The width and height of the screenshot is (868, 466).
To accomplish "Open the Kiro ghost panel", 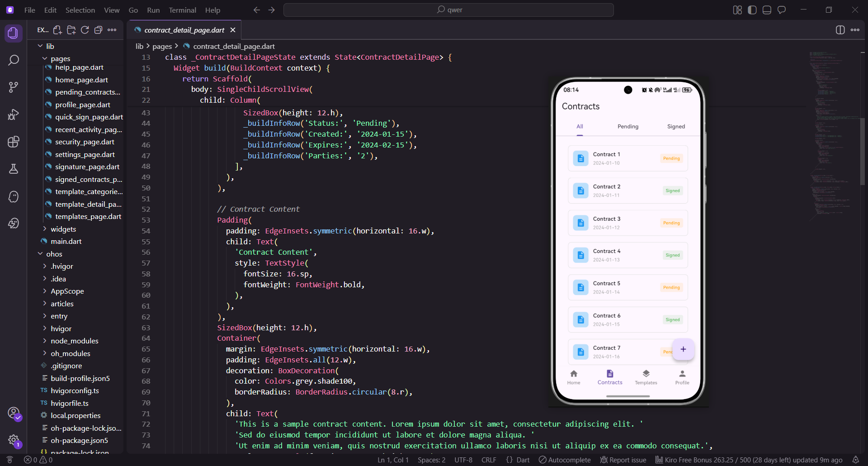I will 13,196.
